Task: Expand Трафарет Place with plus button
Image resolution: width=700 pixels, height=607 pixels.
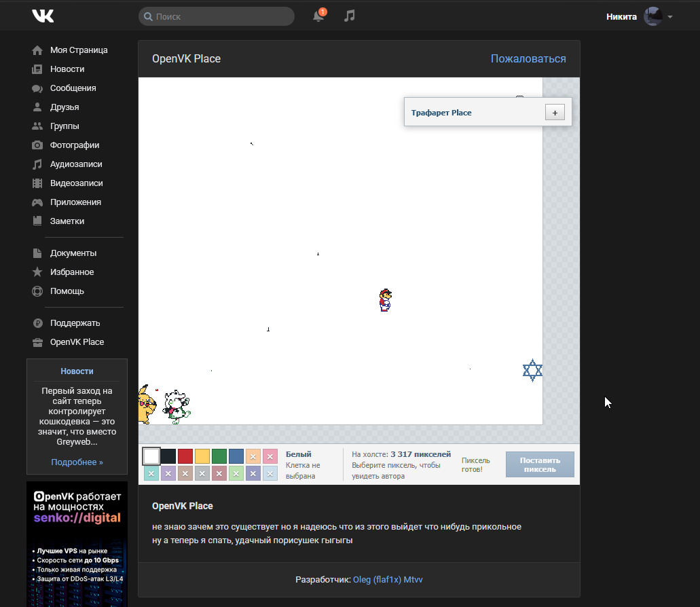Action: (555, 113)
